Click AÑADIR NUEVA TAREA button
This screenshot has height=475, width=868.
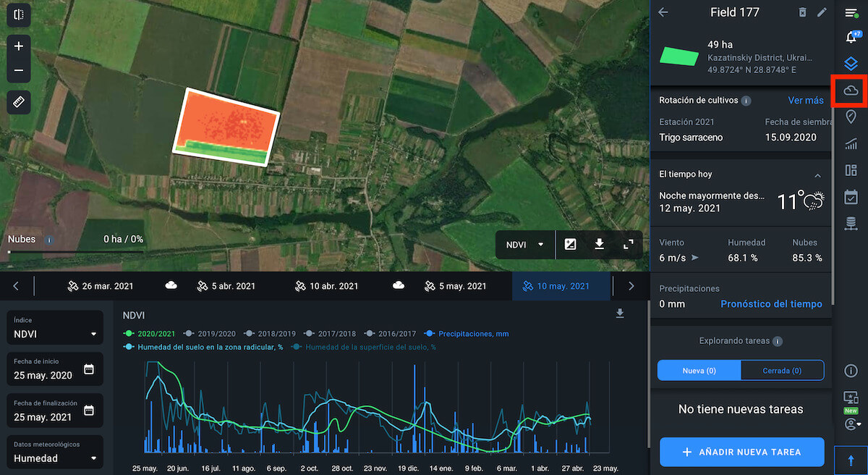tap(741, 452)
